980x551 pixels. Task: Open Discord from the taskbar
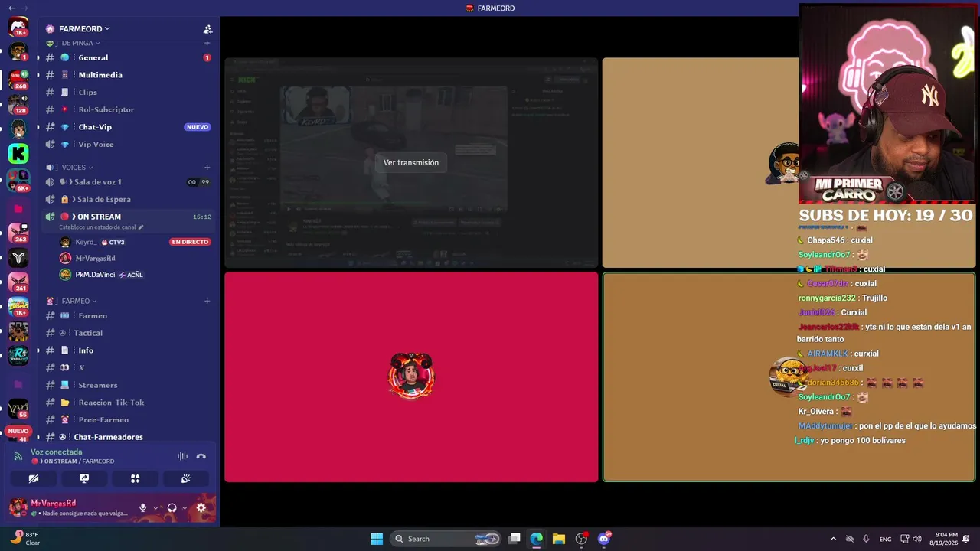pyautogui.click(x=604, y=539)
